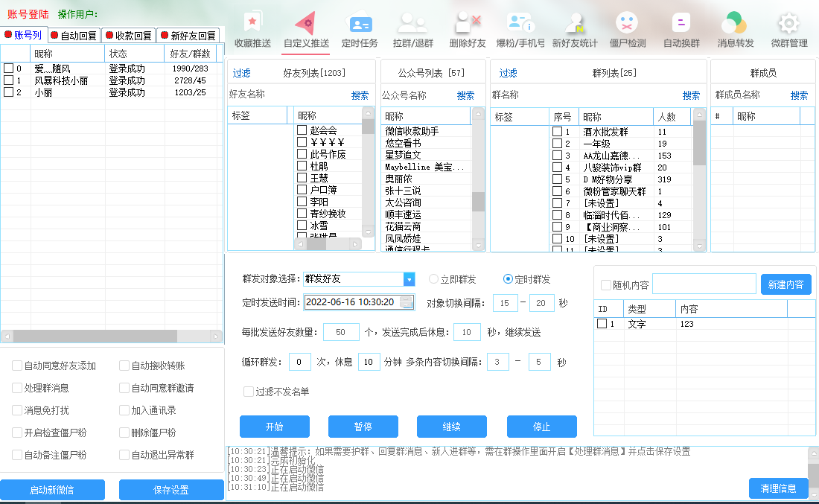Open the 删除好友 toolbar icon
Screen dimensions: 819x504
click(x=468, y=30)
